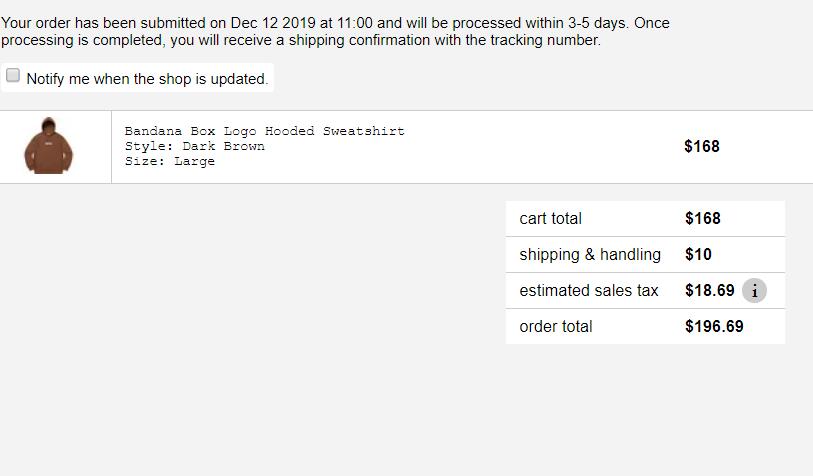Select the Style: Dark Brown line
Image resolution: width=813 pixels, height=476 pixels.
tap(194, 146)
